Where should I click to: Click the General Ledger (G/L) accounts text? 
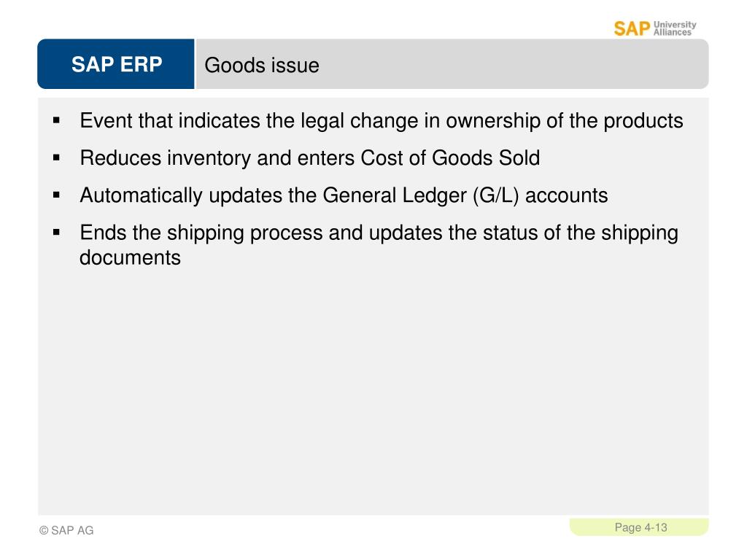click(465, 195)
